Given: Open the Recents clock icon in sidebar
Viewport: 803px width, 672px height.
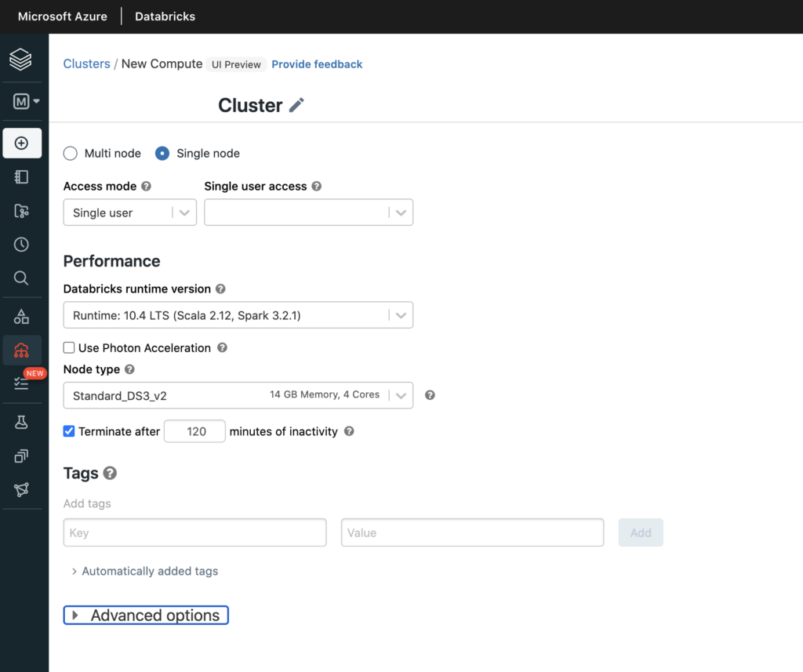Looking at the screenshot, I should 21,245.
